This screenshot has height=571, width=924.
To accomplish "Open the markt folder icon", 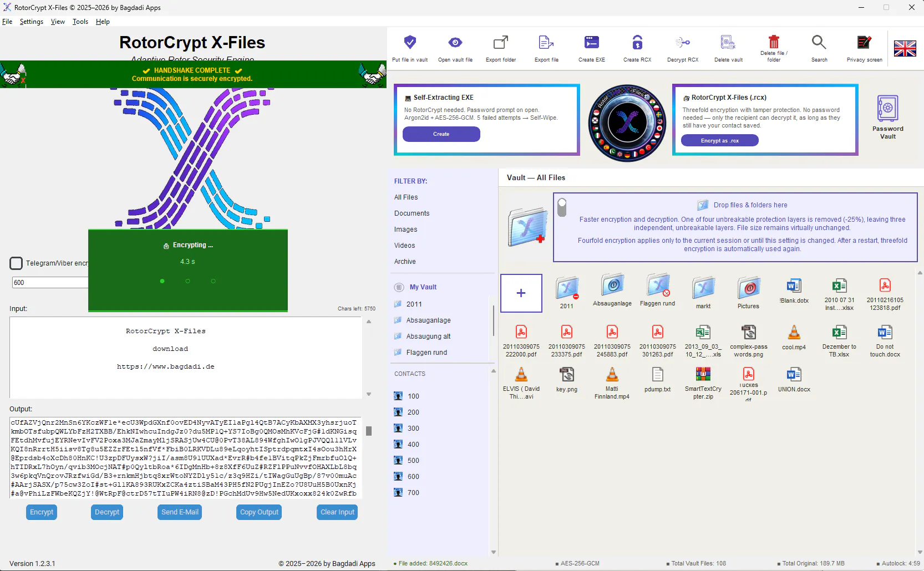I will pyautogui.click(x=703, y=288).
